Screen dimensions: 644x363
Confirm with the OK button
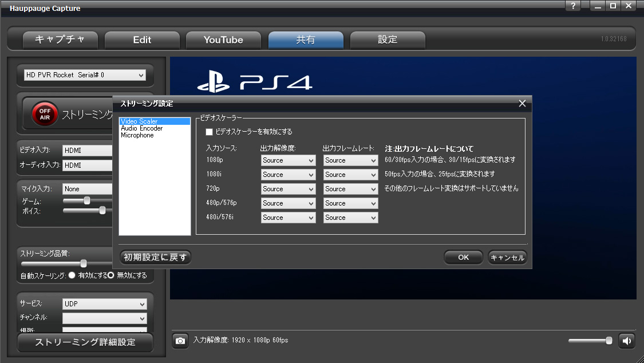[463, 258]
